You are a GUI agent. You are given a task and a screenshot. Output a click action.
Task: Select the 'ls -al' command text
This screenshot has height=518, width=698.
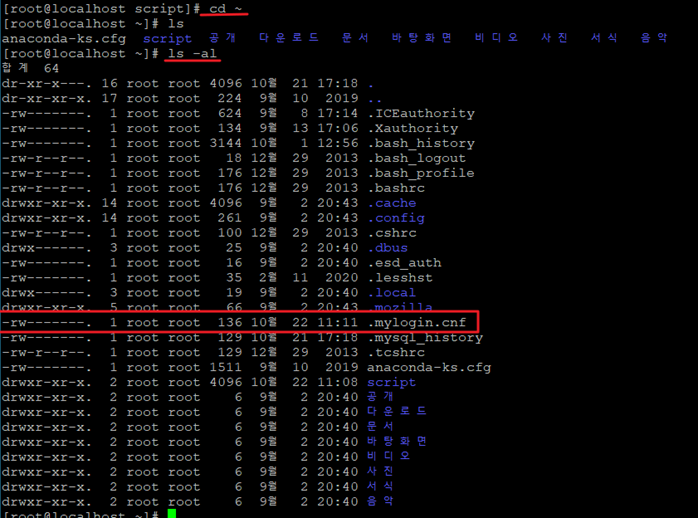pos(192,54)
